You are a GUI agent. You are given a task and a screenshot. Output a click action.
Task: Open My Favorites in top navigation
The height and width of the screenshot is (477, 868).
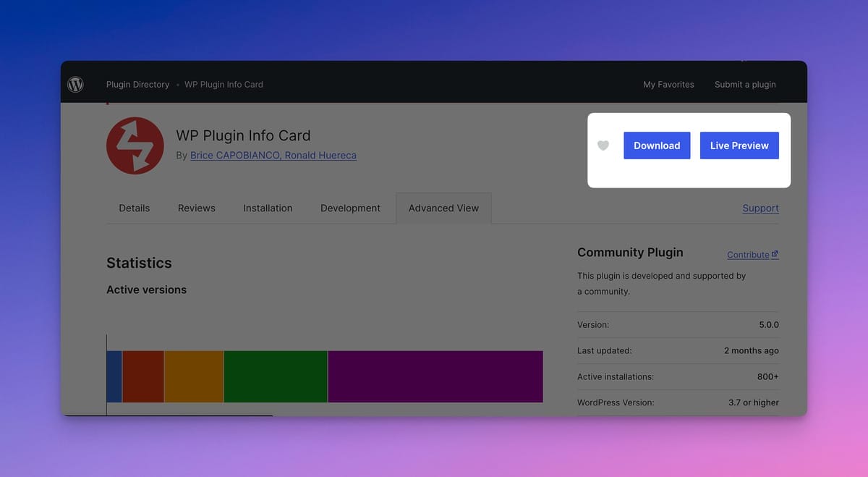point(668,85)
